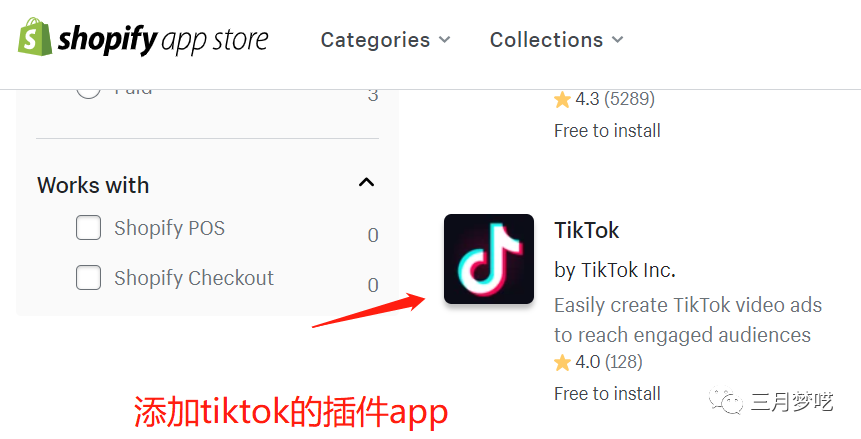This screenshot has height=439, width=861.
Task: Click the star next to 4.3 rating
Action: pos(562,99)
